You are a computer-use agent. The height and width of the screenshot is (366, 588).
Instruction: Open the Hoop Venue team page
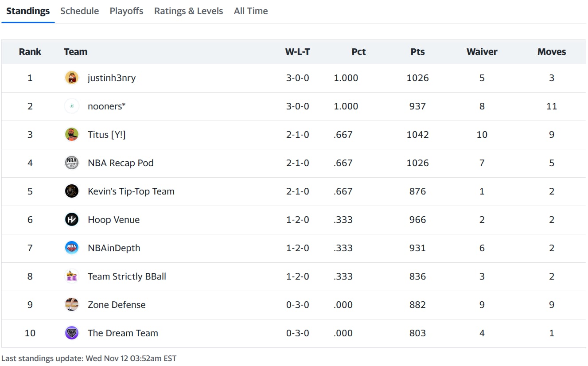114,220
